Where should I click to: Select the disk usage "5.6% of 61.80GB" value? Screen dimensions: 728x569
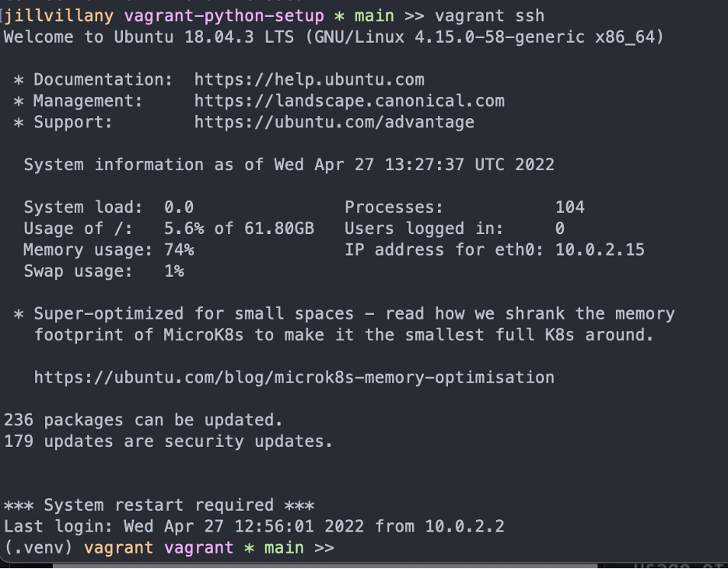[239, 229]
